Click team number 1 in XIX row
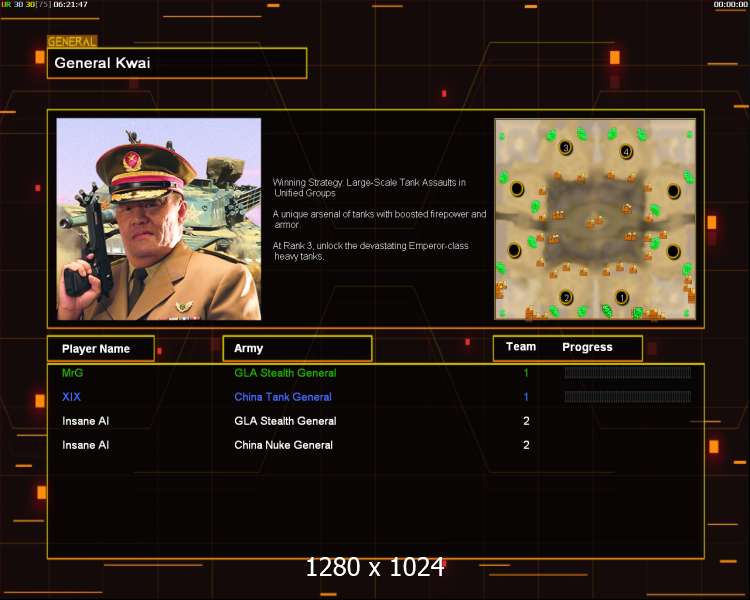The image size is (750, 600). point(526,397)
